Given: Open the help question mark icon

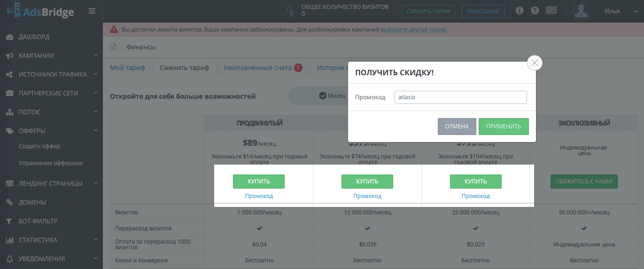Looking at the screenshot, I should 535,11.
